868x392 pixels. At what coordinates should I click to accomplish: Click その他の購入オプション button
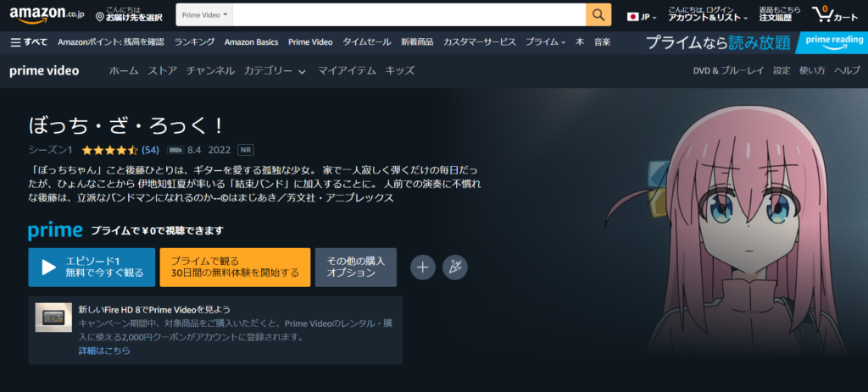(355, 267)
